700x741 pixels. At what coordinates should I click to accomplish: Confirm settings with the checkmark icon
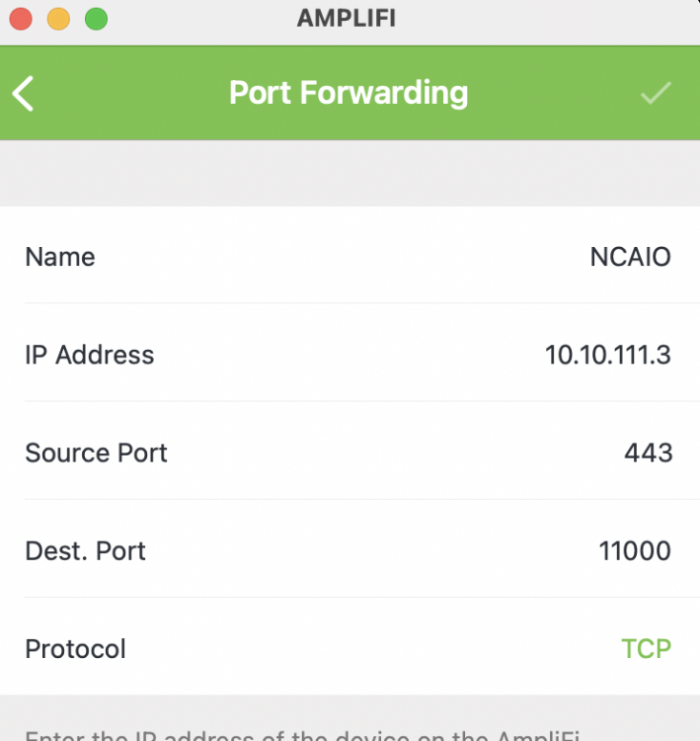[656, 93]
